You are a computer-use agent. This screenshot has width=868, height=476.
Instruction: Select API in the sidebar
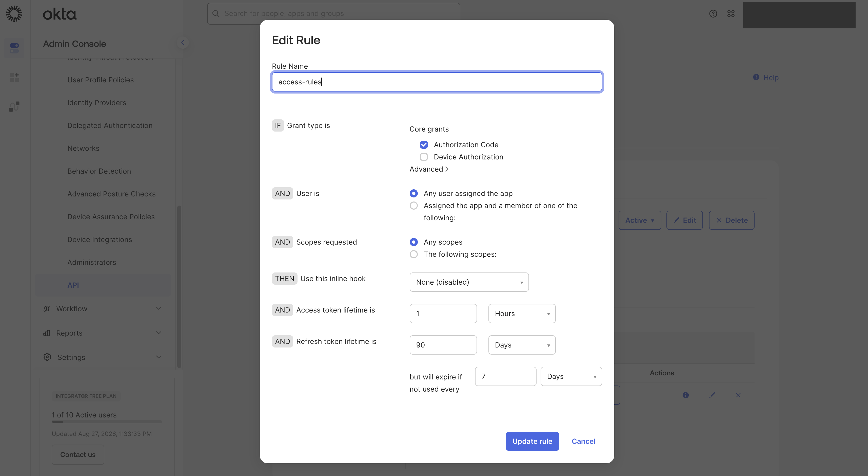click(103, 285)
